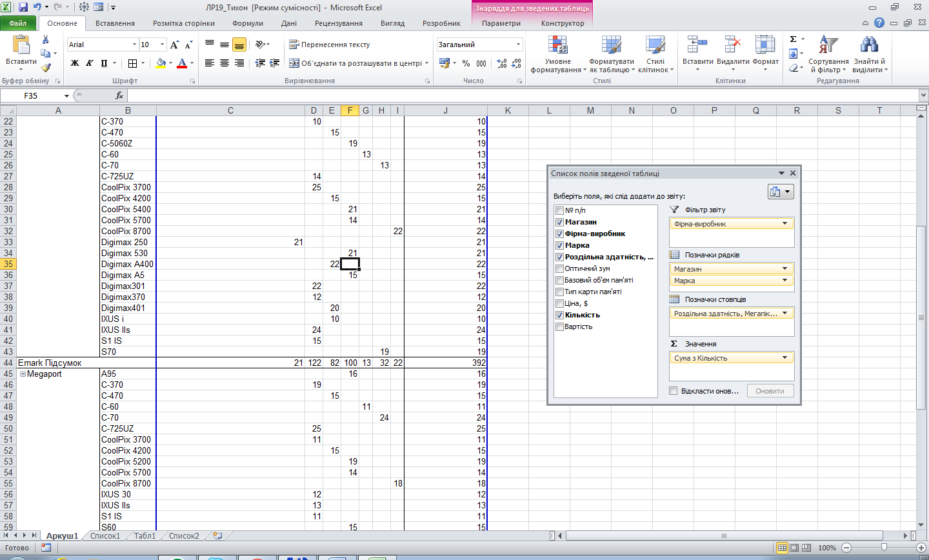Uncheck the 'Кількість' field checkbox
The height and width of the screenshot is (560, 929).
pos(559,315)
